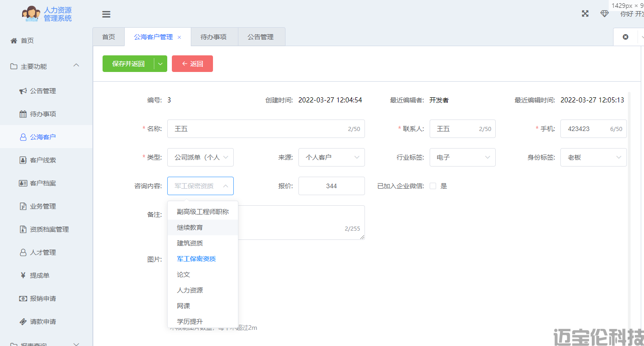Select 论文 option in list

point(203,274)
